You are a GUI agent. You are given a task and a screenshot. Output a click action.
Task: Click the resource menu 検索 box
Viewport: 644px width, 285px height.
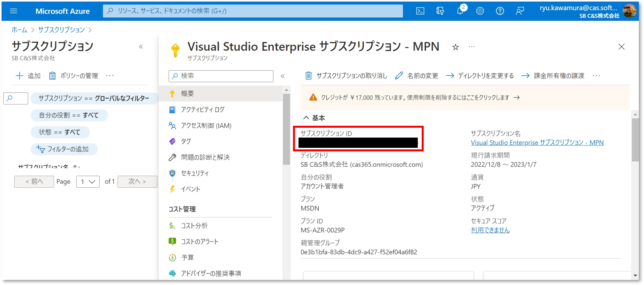point(221,76)
